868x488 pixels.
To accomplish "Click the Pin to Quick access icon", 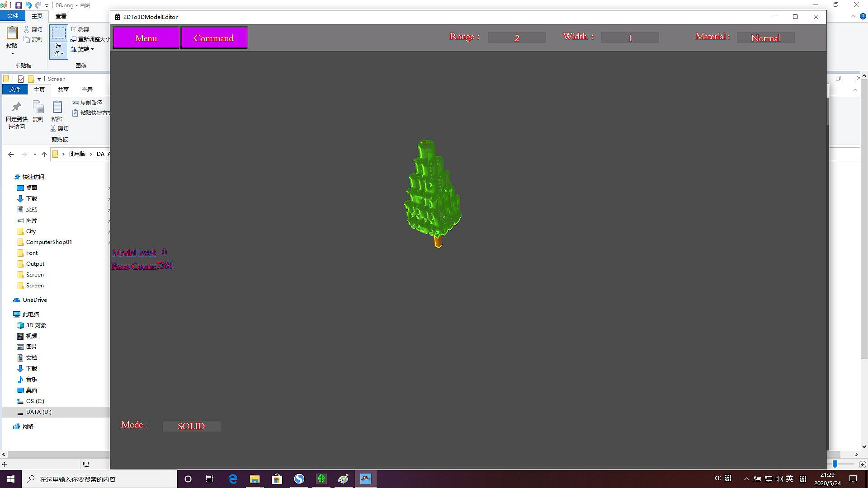I will (x=17, y=108).
